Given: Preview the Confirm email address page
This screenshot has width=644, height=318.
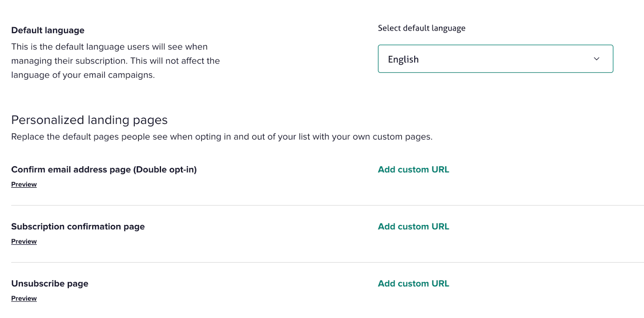Looking at the screenshot, I should pyautogui.click(x=24, y=185).
